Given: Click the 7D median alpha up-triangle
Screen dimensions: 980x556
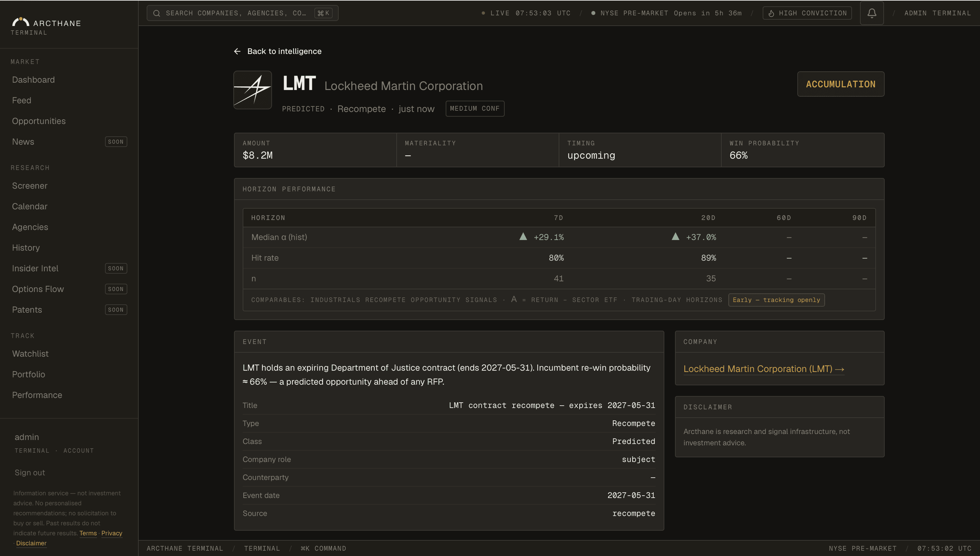Looking at the screenshot, I should (523, 236).
